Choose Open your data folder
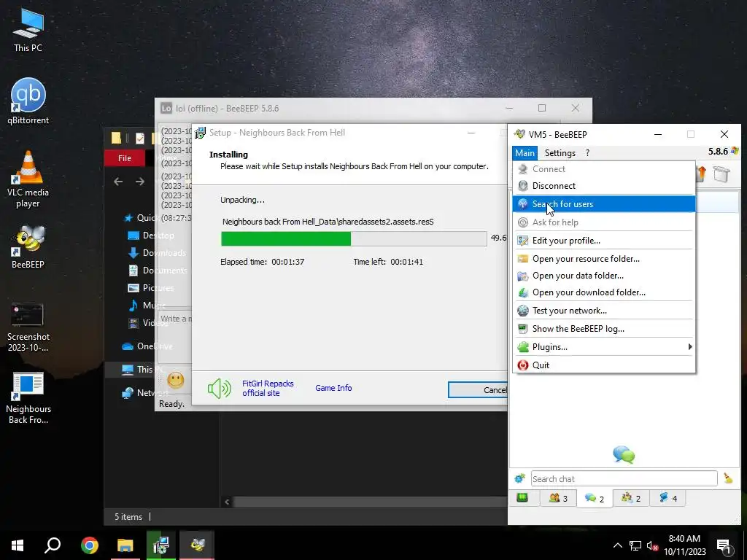Viewport: 747px width, 560px height. click(603, 276)
